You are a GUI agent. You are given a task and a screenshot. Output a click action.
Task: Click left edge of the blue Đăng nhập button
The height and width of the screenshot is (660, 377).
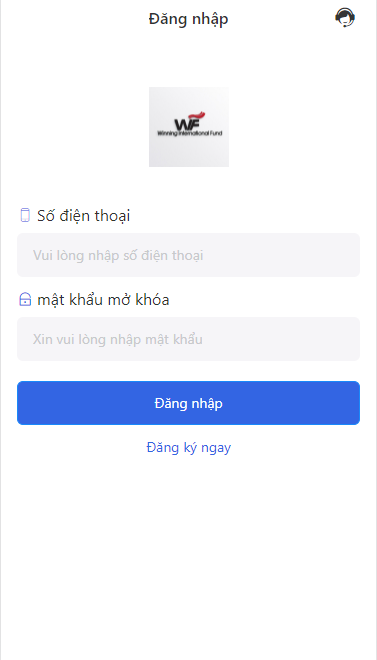click(x=29, y=403)
